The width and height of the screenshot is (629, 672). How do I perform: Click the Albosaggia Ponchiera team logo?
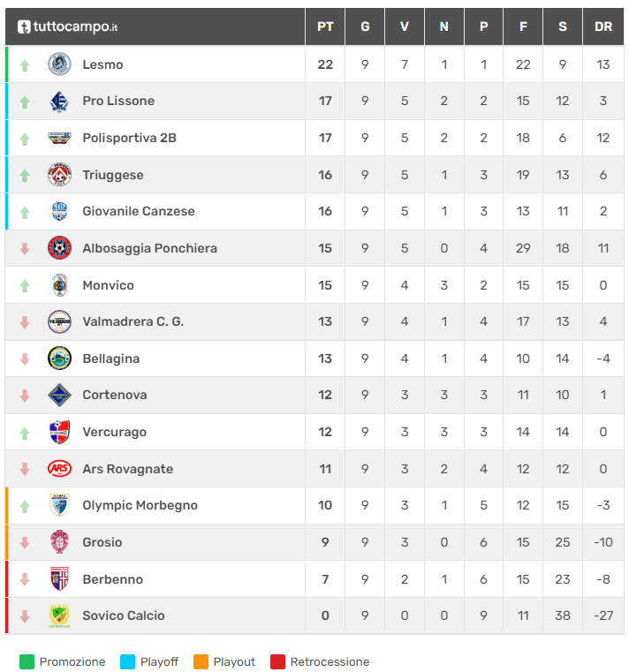(x=59, y=248)
